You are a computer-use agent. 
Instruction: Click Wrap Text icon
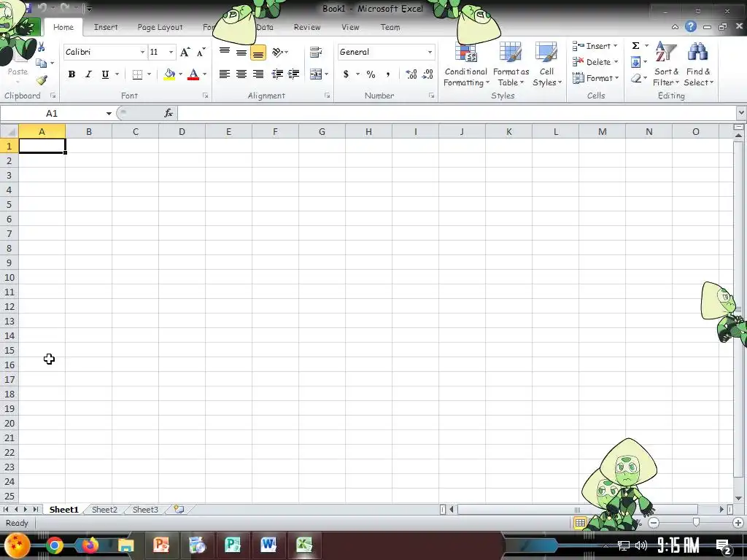(x=315, y=52)
